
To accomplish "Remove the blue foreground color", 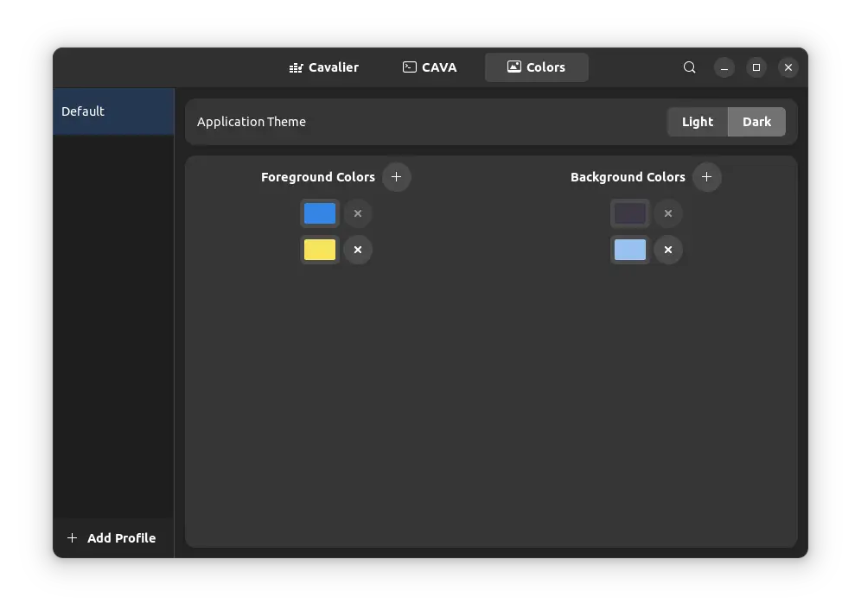I will (358, 213).
